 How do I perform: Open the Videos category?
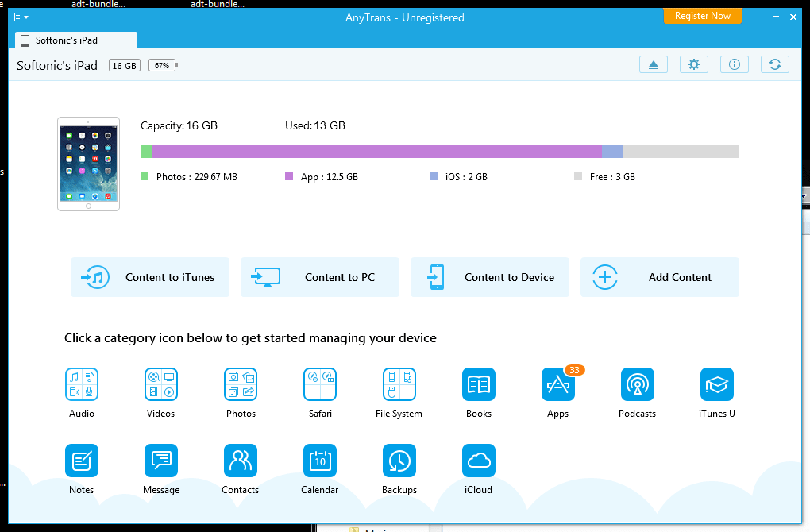[161, 384]
